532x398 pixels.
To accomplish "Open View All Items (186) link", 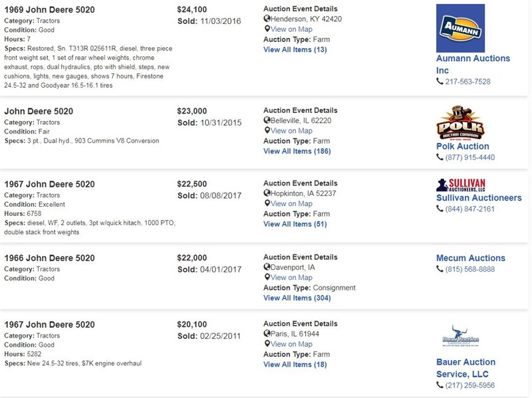I will click(x=297, y=151).
